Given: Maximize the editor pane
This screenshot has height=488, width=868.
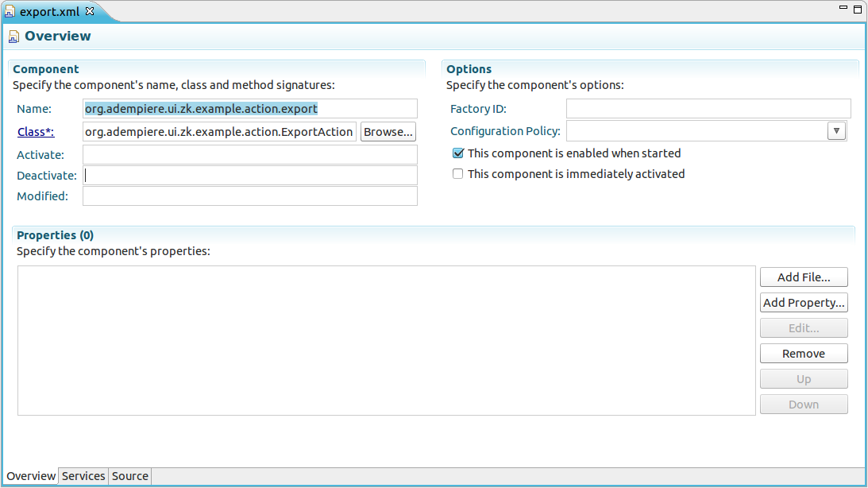Looking at the screenshot, I should coord(857,10).
